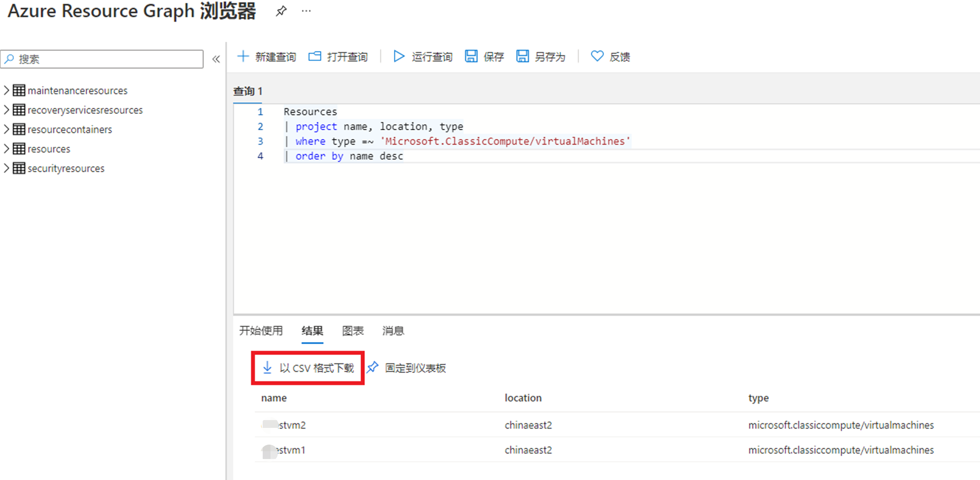
Task: Click the folder icon for 打开查询
Action: pos(314,56)
